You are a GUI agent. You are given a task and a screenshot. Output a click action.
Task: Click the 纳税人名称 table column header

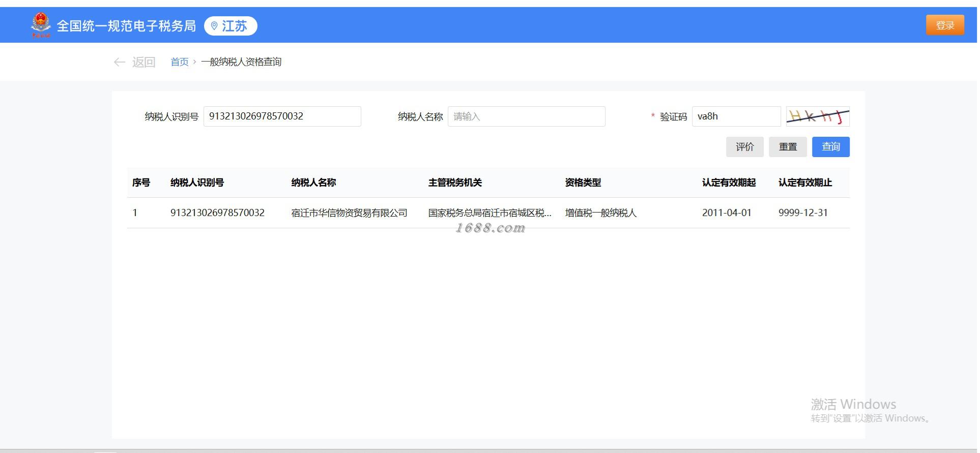313,183
